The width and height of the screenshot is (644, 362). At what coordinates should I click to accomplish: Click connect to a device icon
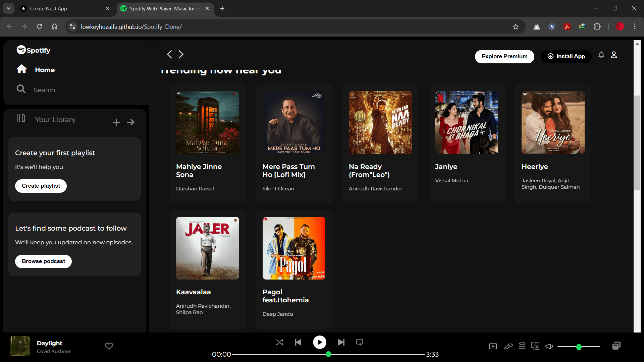535,346
